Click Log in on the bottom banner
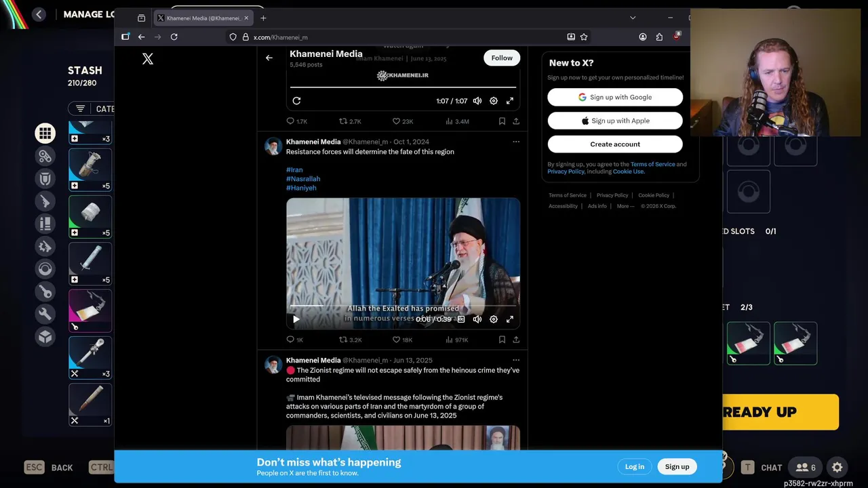This screenshot has height=488, width=868. pyautogui.click(x=635, y=466)
